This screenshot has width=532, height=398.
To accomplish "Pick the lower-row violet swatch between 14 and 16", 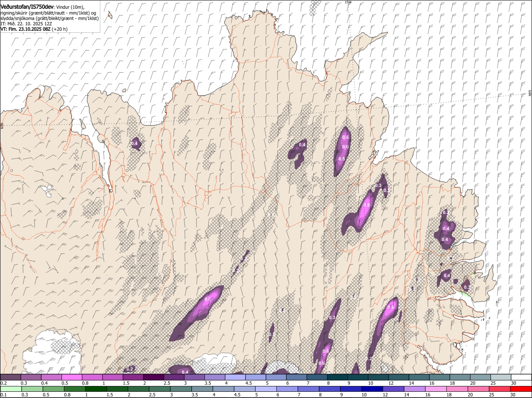I will pos(414,389).
